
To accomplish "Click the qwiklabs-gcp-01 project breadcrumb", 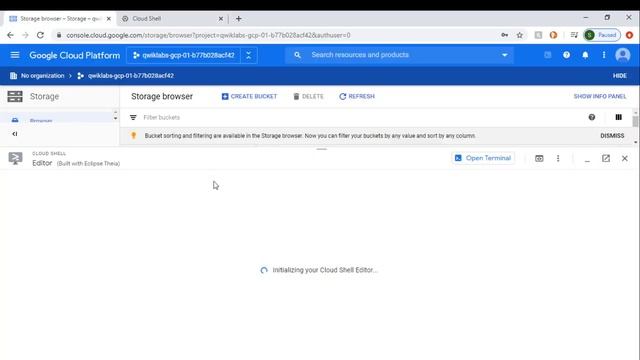I will (131, 76).
